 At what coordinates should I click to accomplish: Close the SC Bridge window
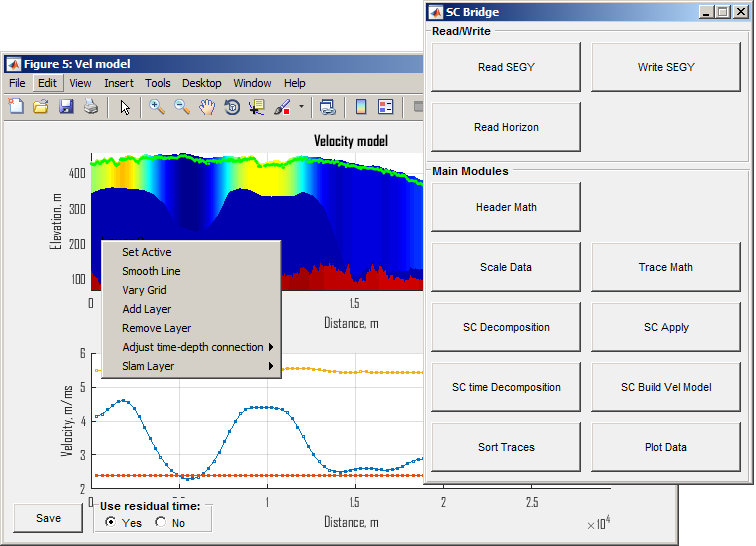click(x=741, y=12)
